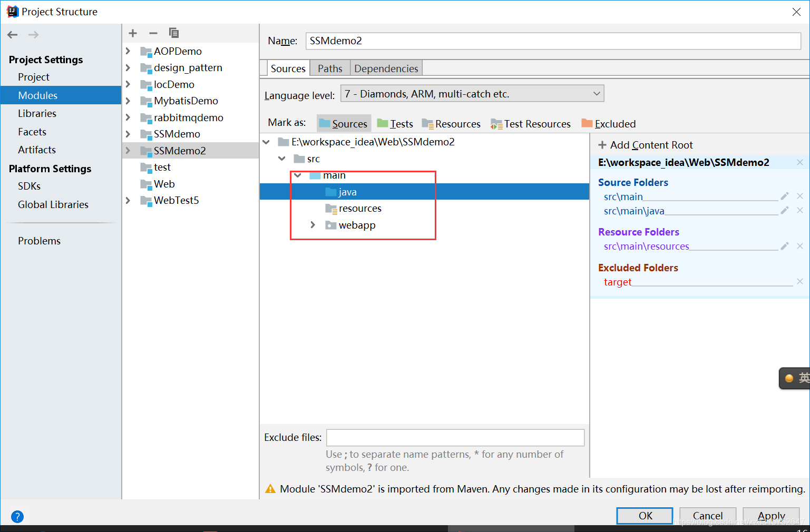Expand the WebTest5 module
The image size is (810, 532).
coord(128,200)
